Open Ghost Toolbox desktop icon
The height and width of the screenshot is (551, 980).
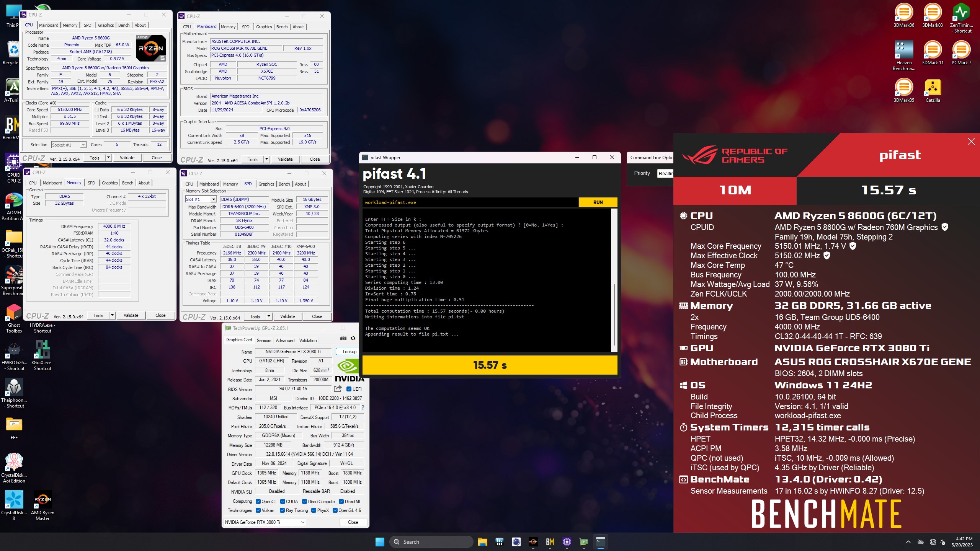[x=14, y=318]
